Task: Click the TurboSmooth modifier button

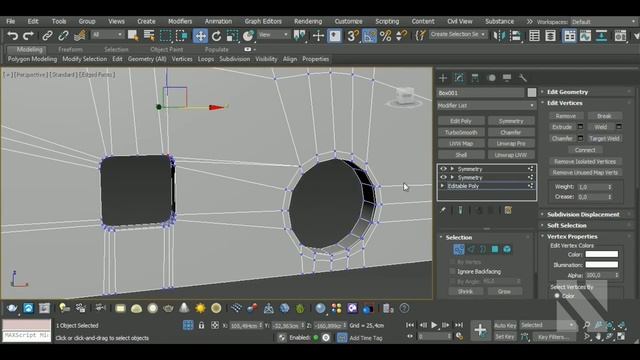Action: coord(461,132)
